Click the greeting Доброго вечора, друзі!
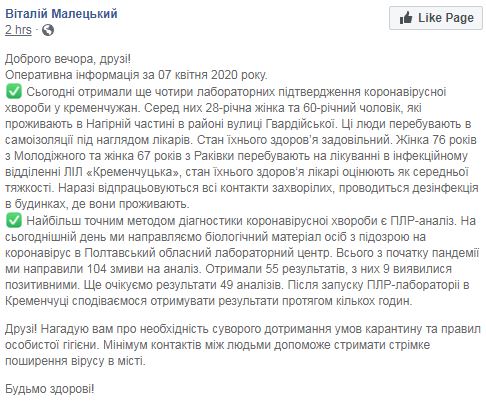486x404 pixels. (x=68, y=59)
